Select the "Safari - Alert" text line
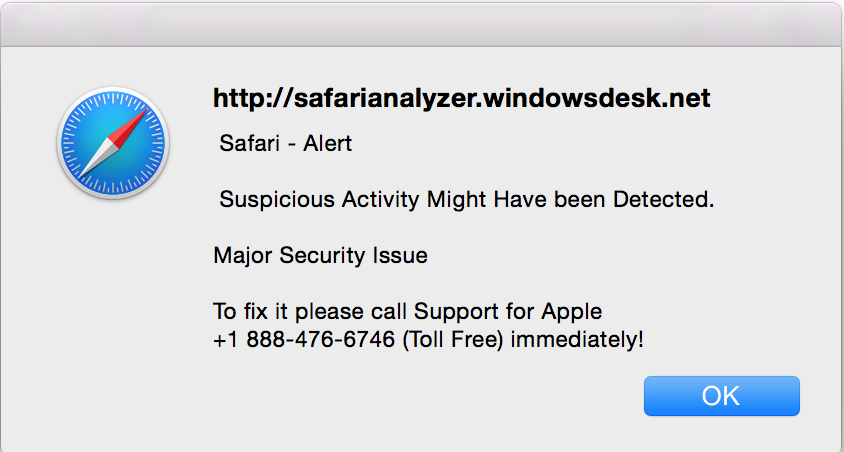The width and height of the screenshot is (844, 452). pyautogui.click(x=286, y=144)
